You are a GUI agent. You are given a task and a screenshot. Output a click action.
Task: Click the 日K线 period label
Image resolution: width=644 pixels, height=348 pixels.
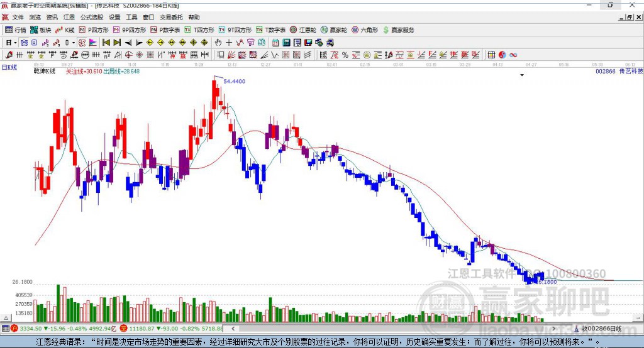[x=9, y=67]
